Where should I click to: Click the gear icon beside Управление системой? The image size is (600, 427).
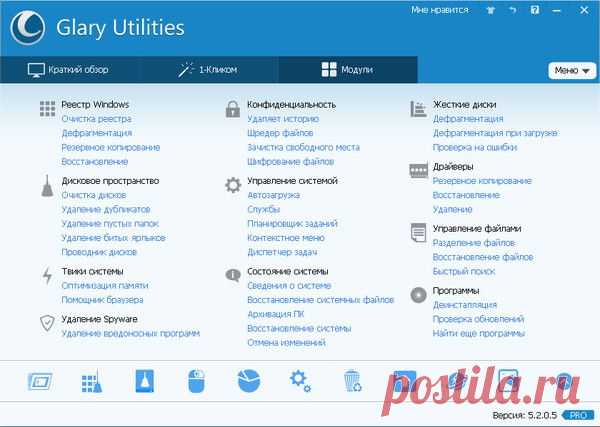point(233,185)
